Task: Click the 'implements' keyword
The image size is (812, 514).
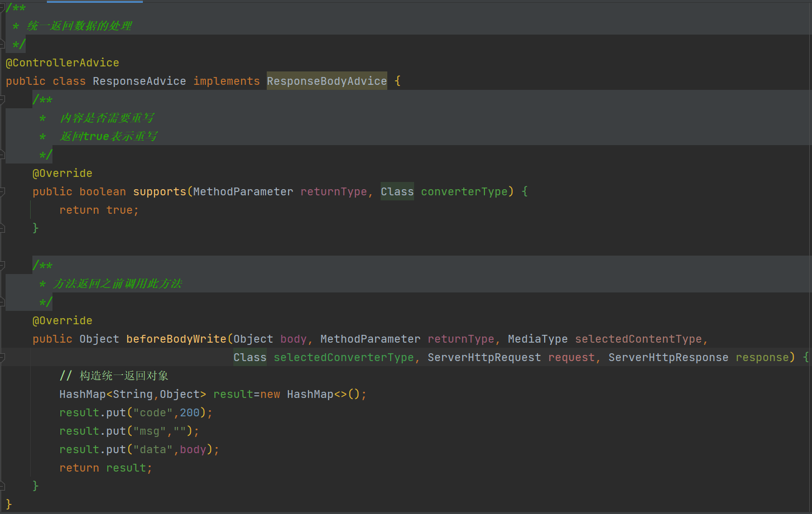Action: coord(227,81)
